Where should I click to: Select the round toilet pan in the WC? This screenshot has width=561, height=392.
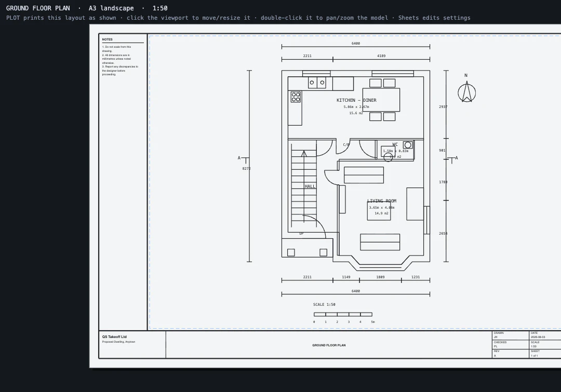(x=388, y=157)
